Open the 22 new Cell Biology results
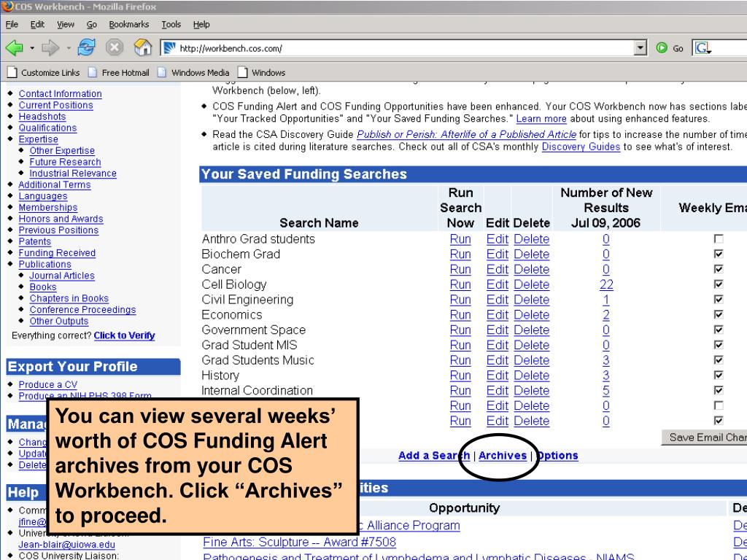 [606, 285]
